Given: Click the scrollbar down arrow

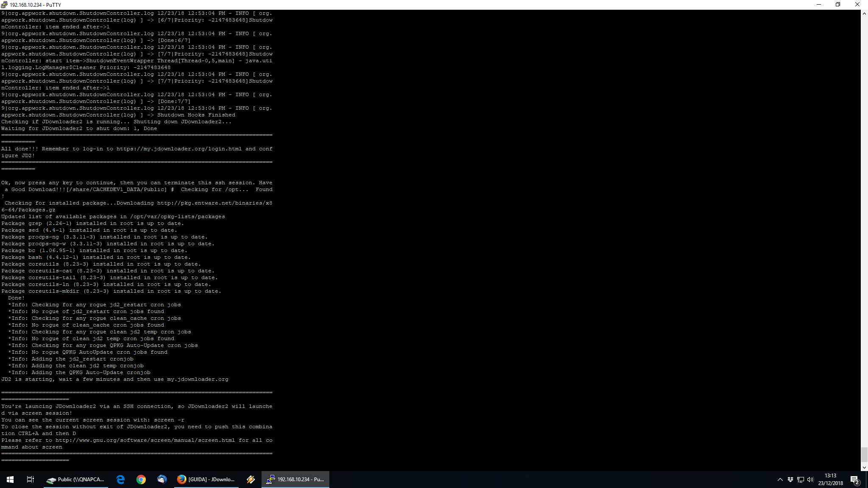Looking at the screenshot, I should (864, 467).
